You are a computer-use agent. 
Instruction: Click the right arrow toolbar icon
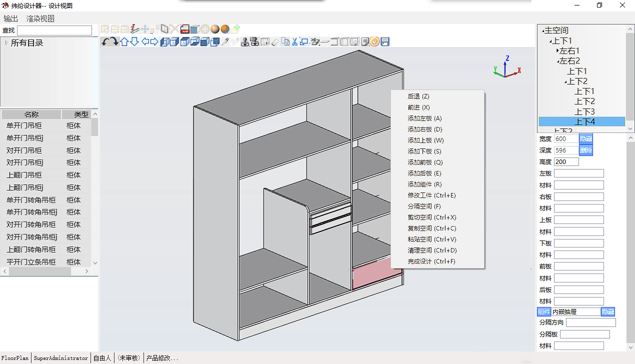click(154, 41)
